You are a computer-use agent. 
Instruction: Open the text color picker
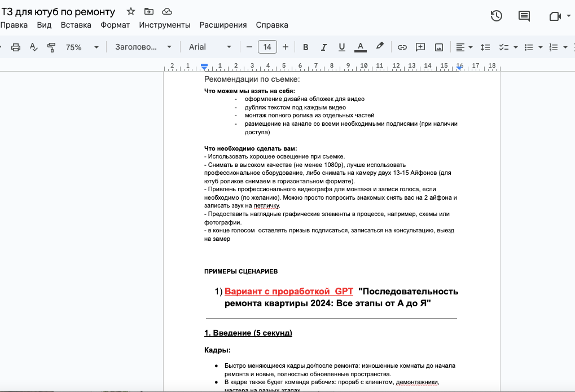click(361, 47)
